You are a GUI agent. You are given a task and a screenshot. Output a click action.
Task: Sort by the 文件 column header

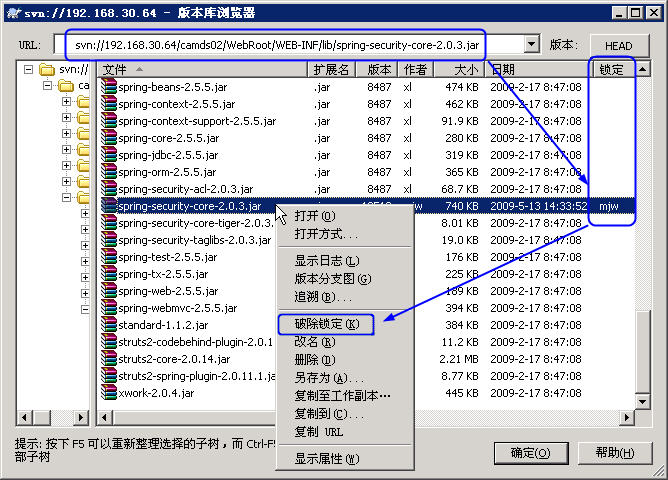point(202,69)
